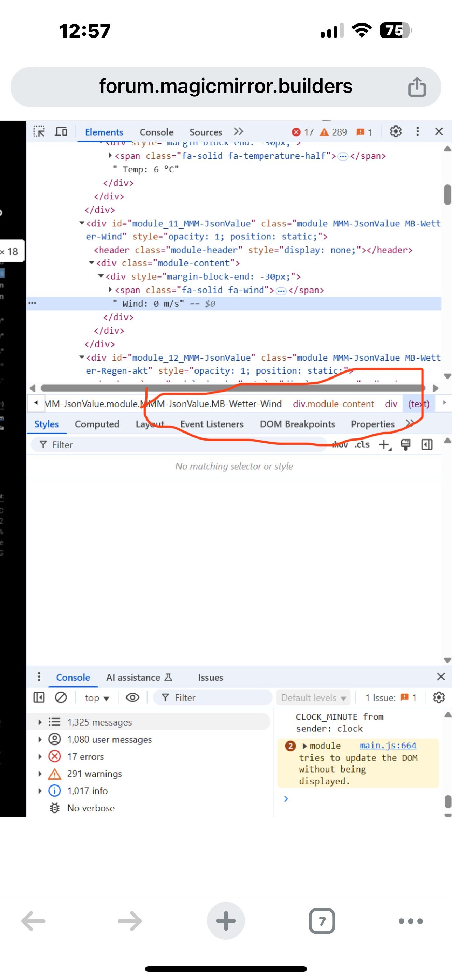Activate the inspect element picker icon
Viewport: 452px width, 980px height.
click(39, 132)
